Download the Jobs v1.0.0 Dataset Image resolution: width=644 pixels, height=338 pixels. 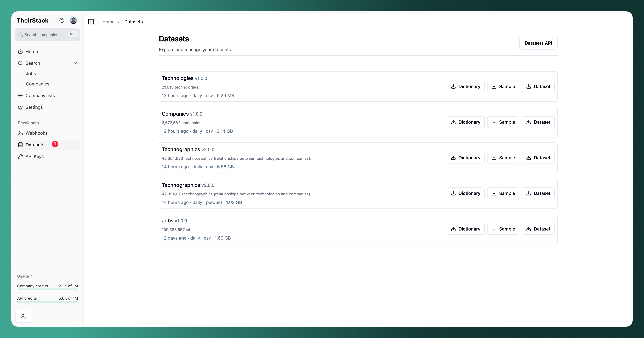[538, 229]
